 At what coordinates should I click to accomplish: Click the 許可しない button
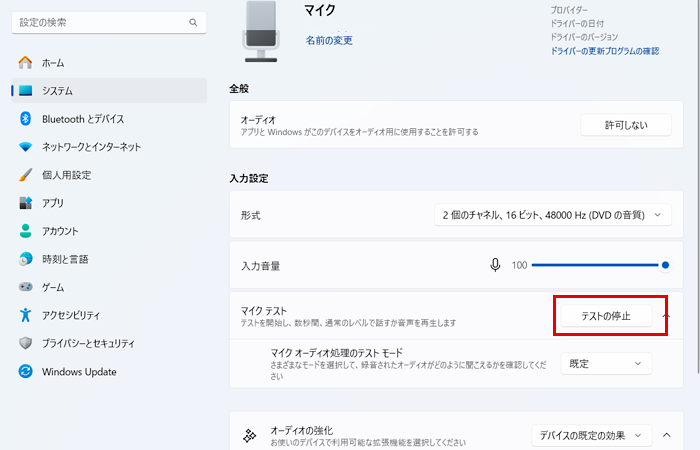click(625, 125)
